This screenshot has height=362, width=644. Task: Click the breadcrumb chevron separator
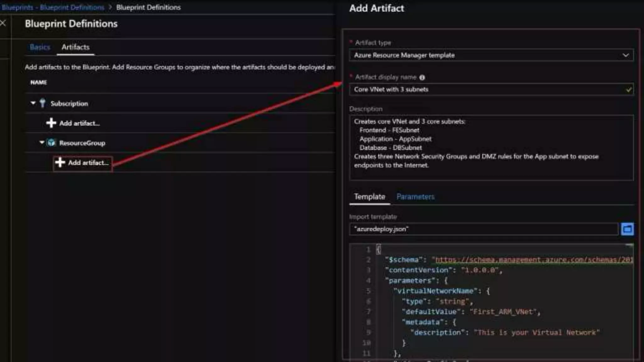click(110, 7)
